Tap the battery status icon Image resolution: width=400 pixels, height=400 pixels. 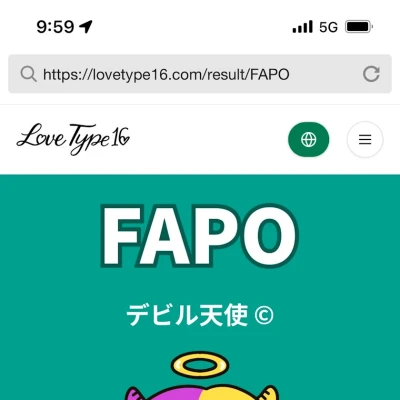tap(359, 27)
